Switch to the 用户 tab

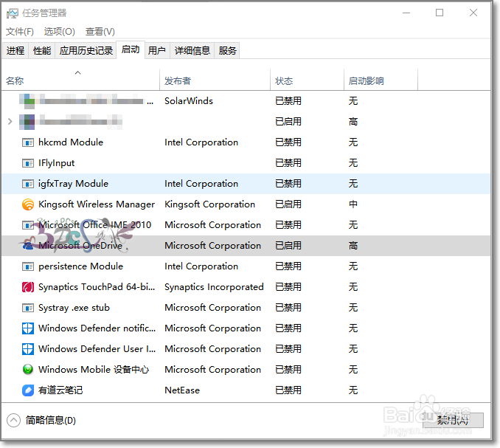tap(157, 51)
